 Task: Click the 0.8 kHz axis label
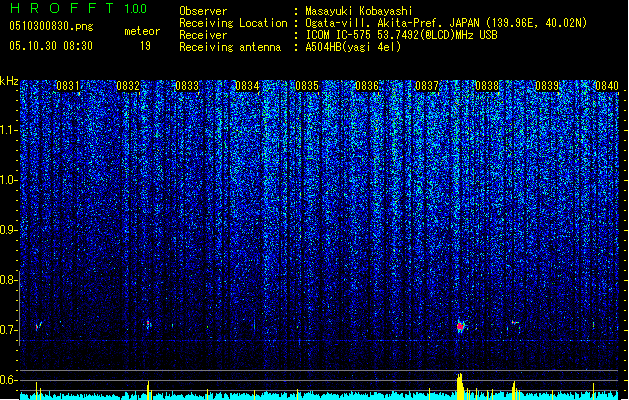(8, 280)
